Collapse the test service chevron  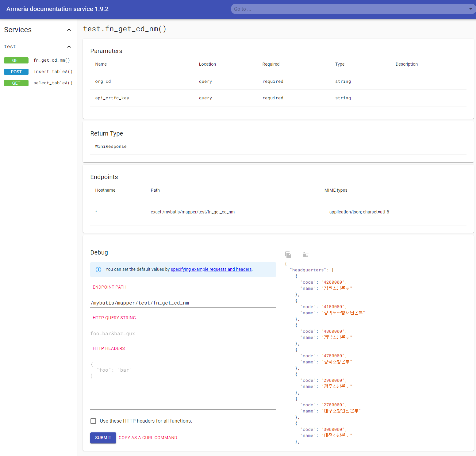coord(69,47)
